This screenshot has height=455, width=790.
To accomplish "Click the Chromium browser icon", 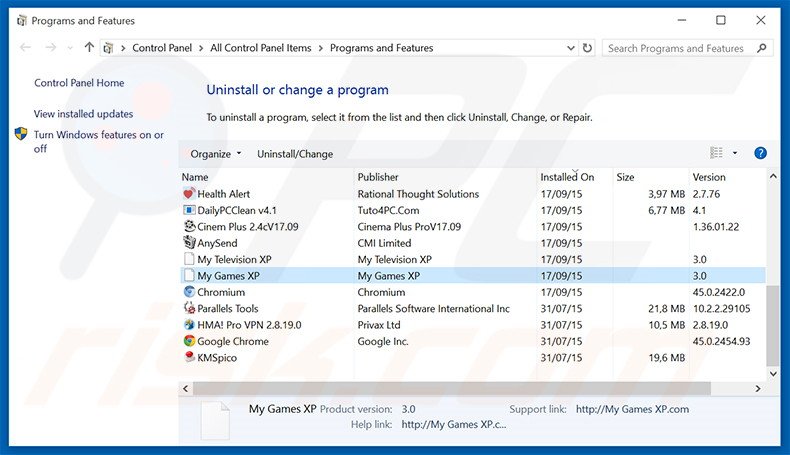I will pos(189,292).
